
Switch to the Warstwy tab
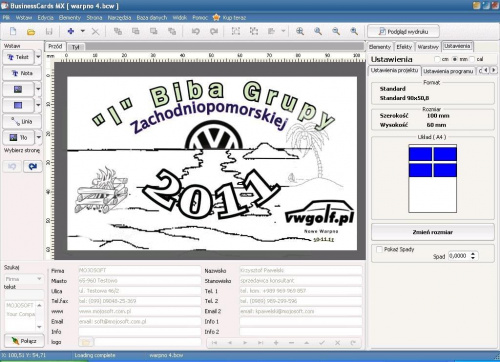point(428,47)
